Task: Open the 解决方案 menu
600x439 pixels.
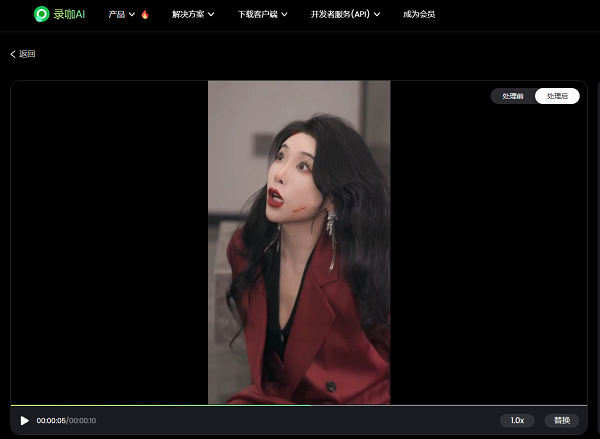Action: tap(187, 15)
